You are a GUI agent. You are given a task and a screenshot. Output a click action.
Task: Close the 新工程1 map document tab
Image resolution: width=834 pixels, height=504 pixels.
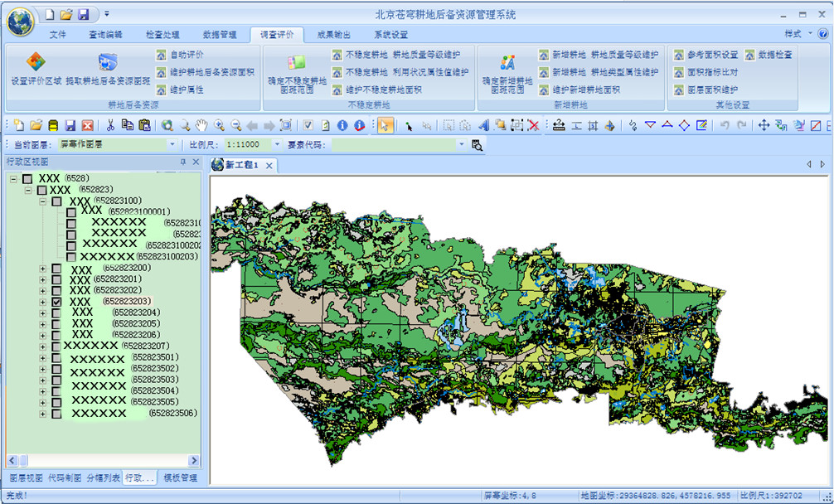tap(269, 165)
